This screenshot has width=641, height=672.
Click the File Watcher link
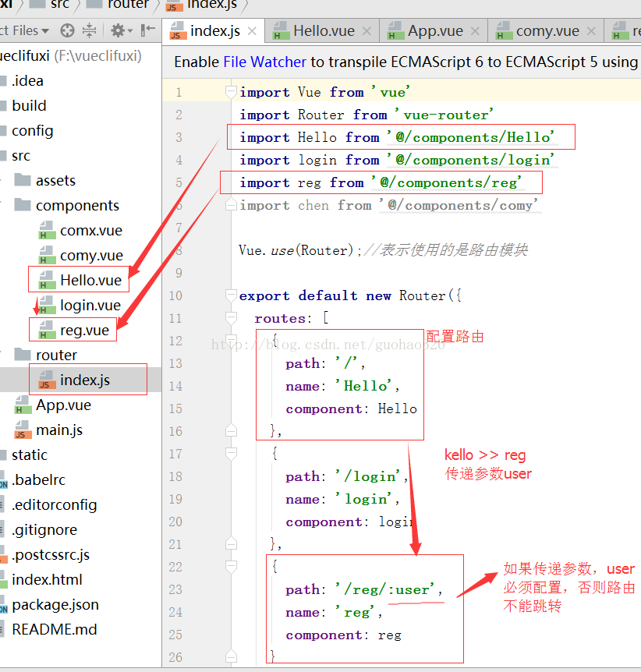coord(264,62)
